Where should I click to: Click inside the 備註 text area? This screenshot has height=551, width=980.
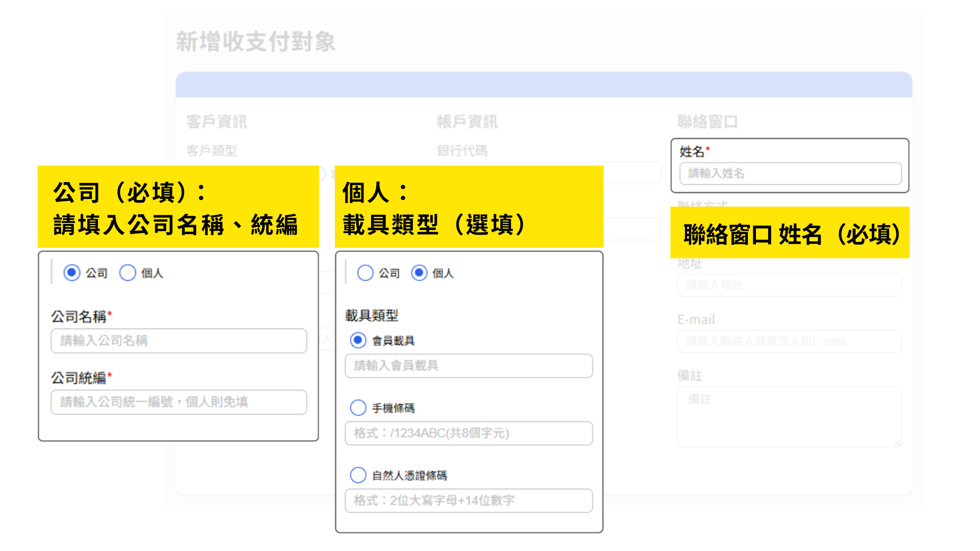click(789, 417)
